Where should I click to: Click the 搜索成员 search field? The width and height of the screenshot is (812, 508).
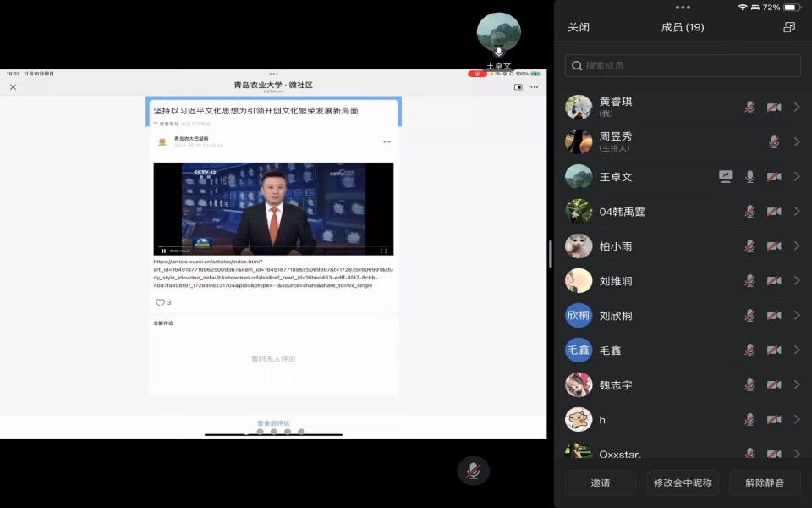(x=683, y=65)
